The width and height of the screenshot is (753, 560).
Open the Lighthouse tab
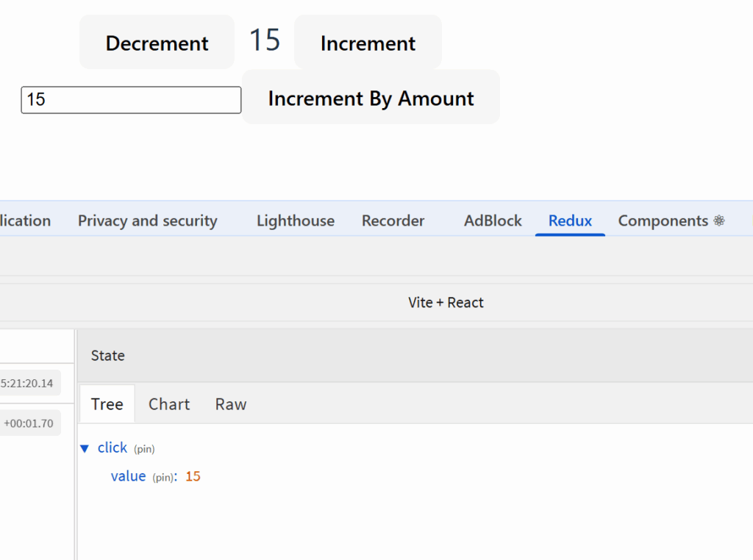coord(295,220)
